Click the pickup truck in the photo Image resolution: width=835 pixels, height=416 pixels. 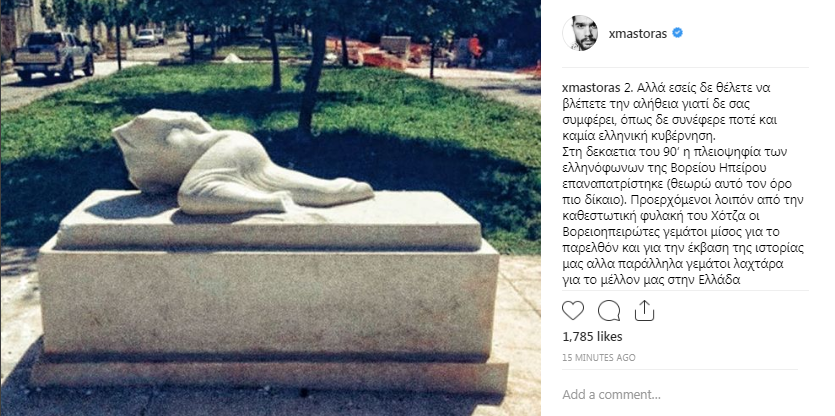53,55
